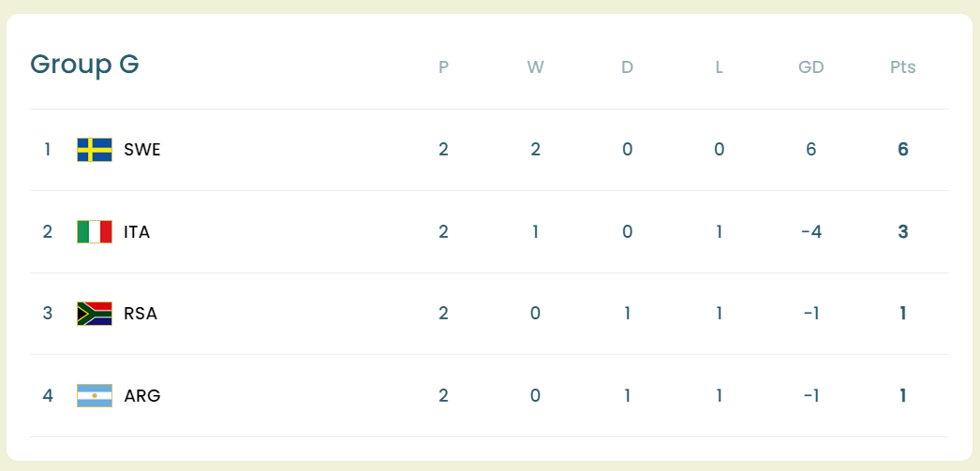Click the Italy flag icon

(x=95, y=231)
